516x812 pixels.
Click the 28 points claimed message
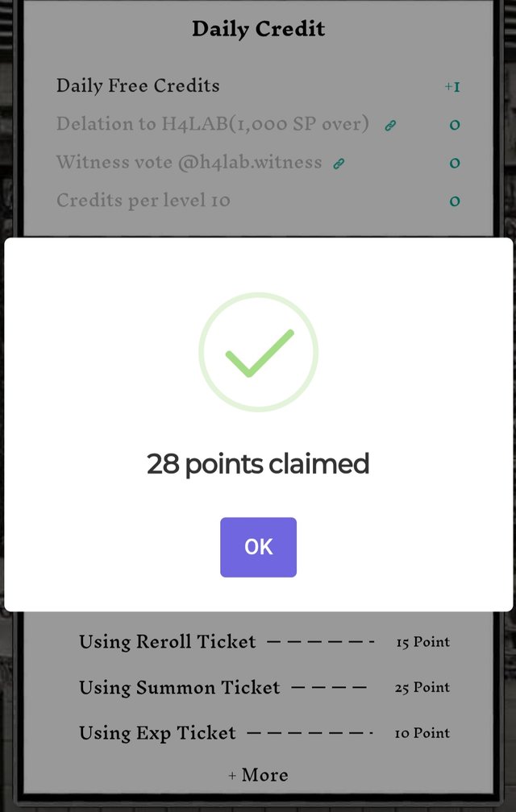pyautogui.click(x=258, y=464)
